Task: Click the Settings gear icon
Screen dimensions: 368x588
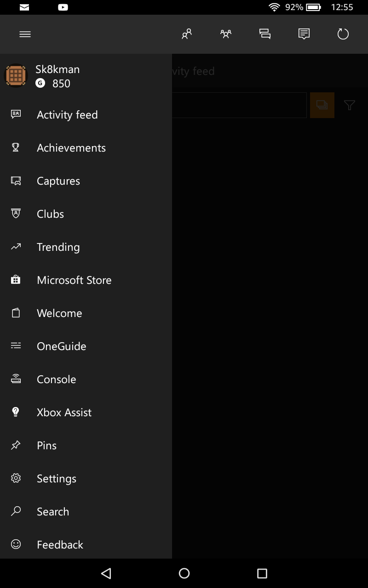Action: [16, 478]
